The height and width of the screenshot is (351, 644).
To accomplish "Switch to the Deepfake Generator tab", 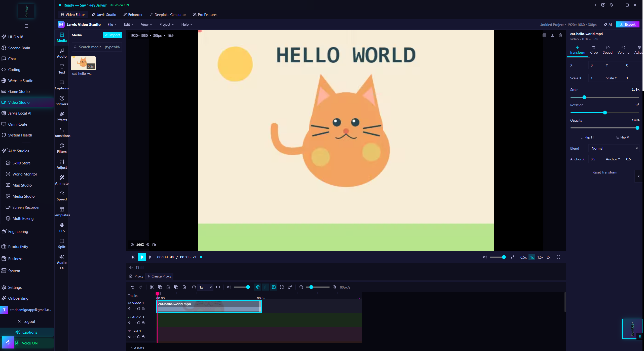I will click(x=168, y=15).
